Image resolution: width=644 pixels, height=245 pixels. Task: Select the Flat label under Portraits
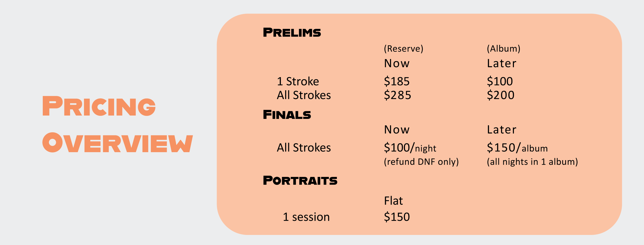393,201
